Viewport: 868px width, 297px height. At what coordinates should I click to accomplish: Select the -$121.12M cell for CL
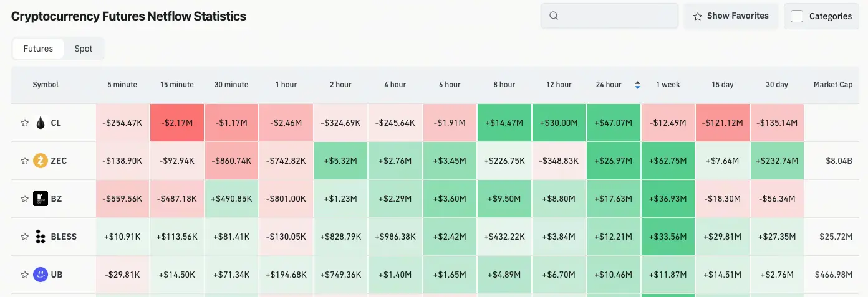point(722,123)
